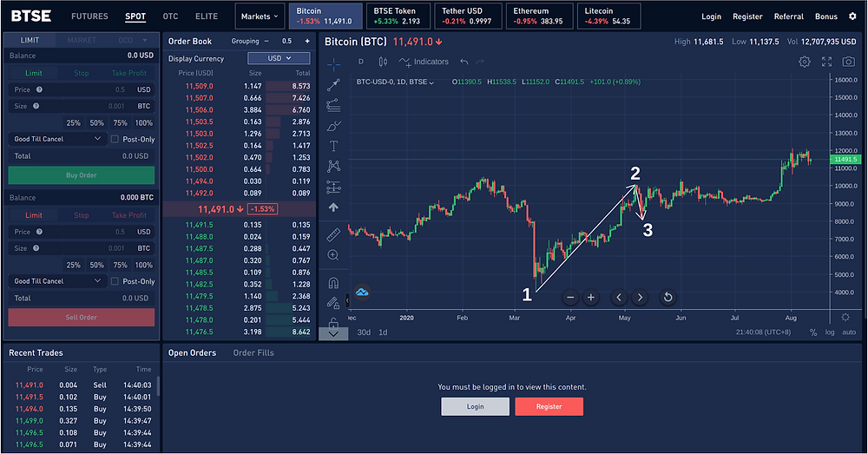Enable Post-Only for buy order

pyautogui.click(x=115, y=140)
